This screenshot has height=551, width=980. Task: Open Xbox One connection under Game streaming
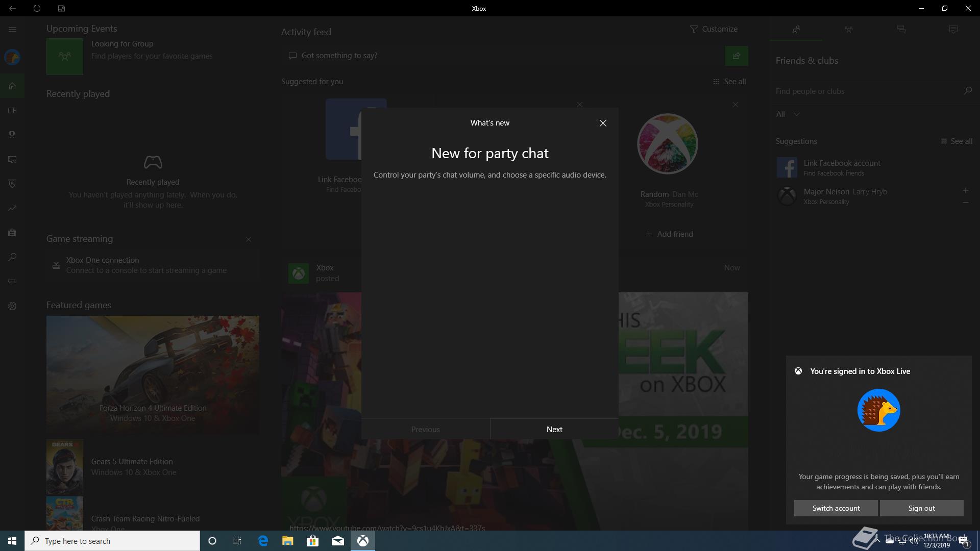click(153, 265)
